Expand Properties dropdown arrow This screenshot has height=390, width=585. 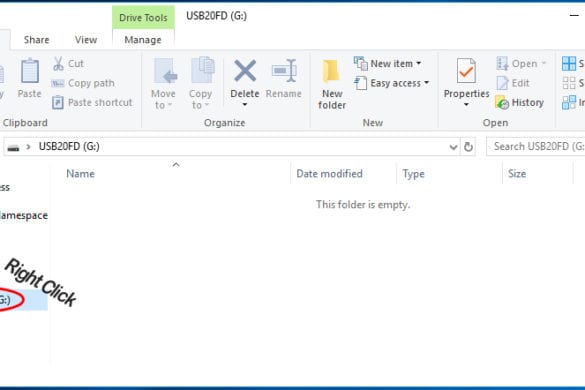[x=466, y=105]
